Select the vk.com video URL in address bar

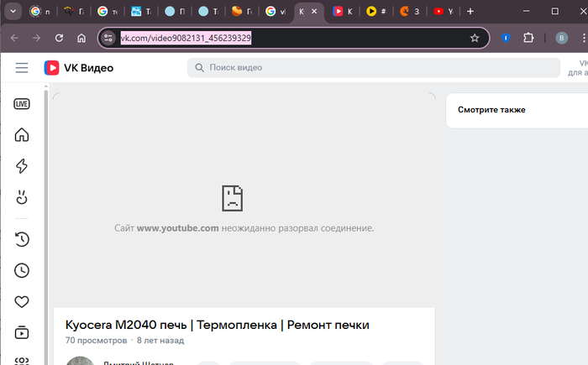(x=186, y=38)
